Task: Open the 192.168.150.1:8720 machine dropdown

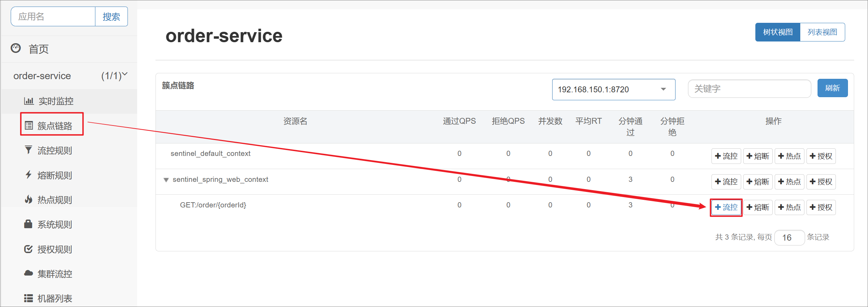Action: [613, 90]
